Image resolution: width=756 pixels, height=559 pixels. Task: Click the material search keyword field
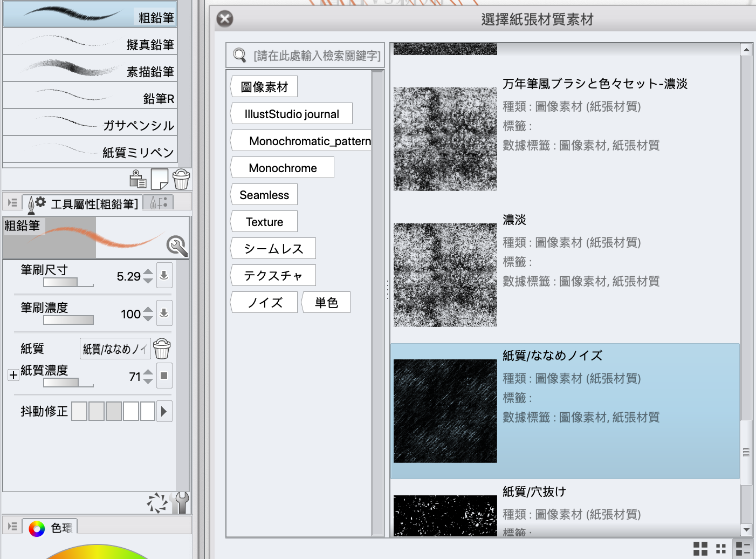[x=305, y=55]
